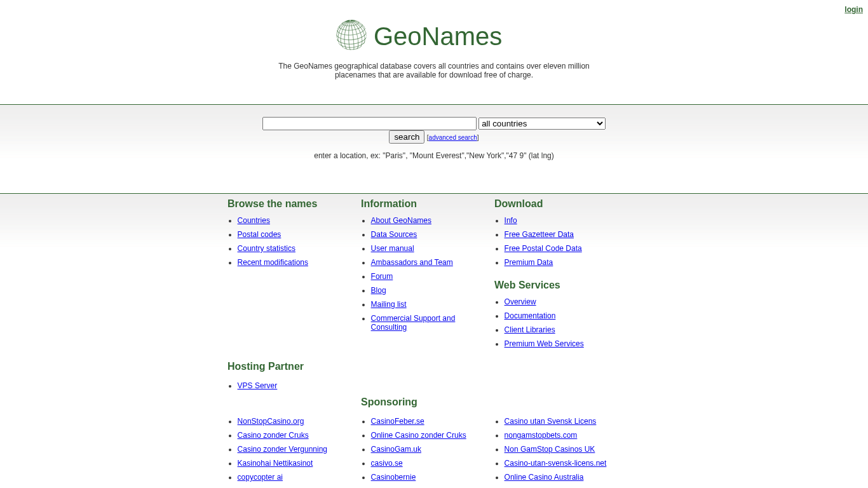The image size is (868, 488).
Task: Visit CasinoFeber.se
Action: tap(398, 421)
